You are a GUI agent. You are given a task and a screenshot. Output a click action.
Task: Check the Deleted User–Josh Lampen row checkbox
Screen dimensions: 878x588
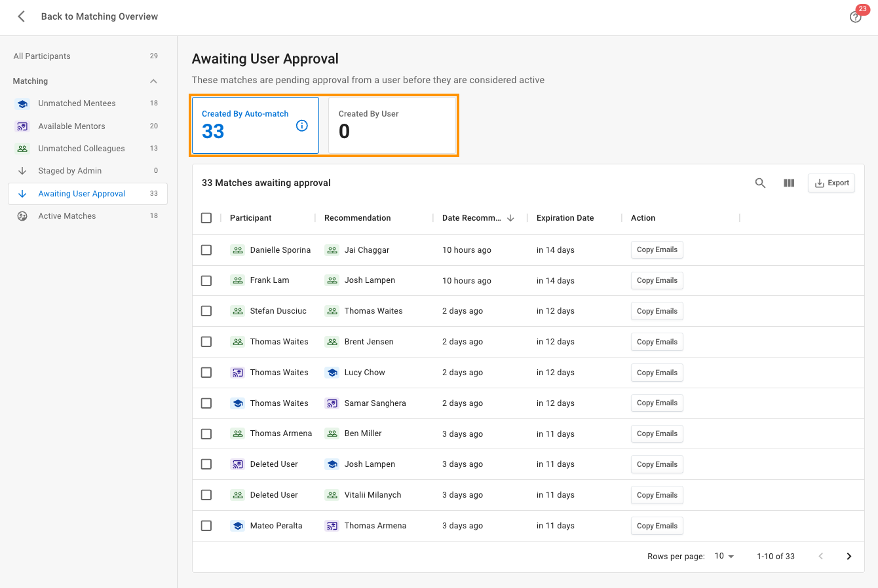[x=206, y=464]
